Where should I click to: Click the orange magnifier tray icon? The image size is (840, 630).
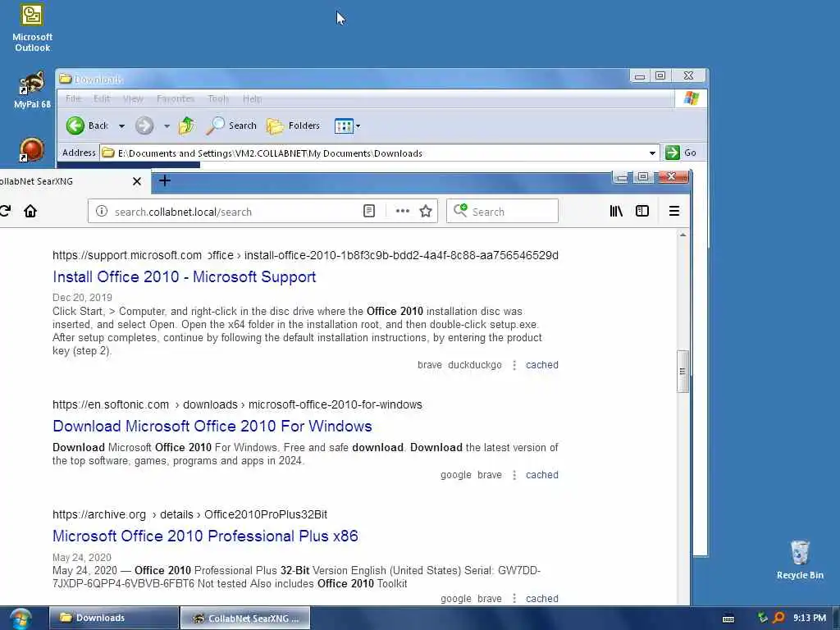point(779,618)
